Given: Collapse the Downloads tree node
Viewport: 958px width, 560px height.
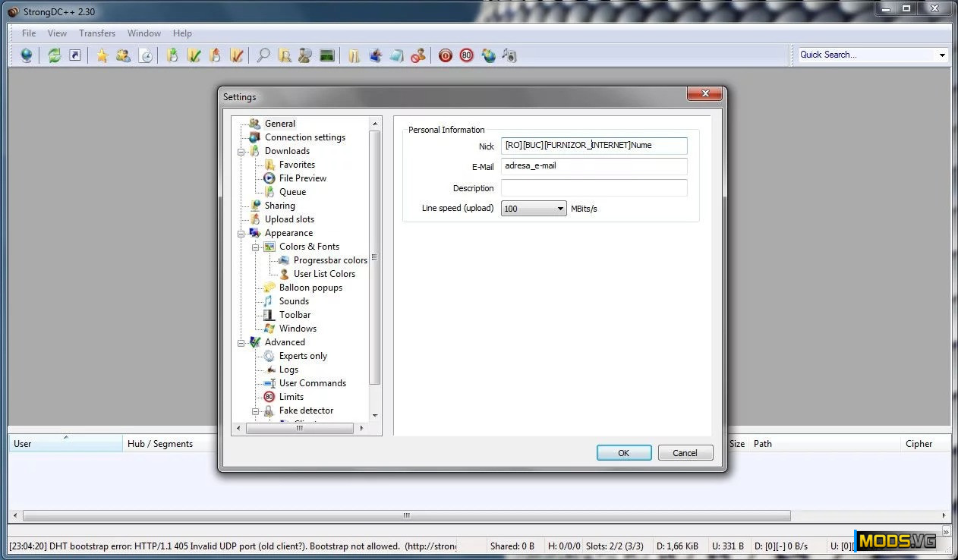Looking at the screenshot, I should click(x=241, y=151).
